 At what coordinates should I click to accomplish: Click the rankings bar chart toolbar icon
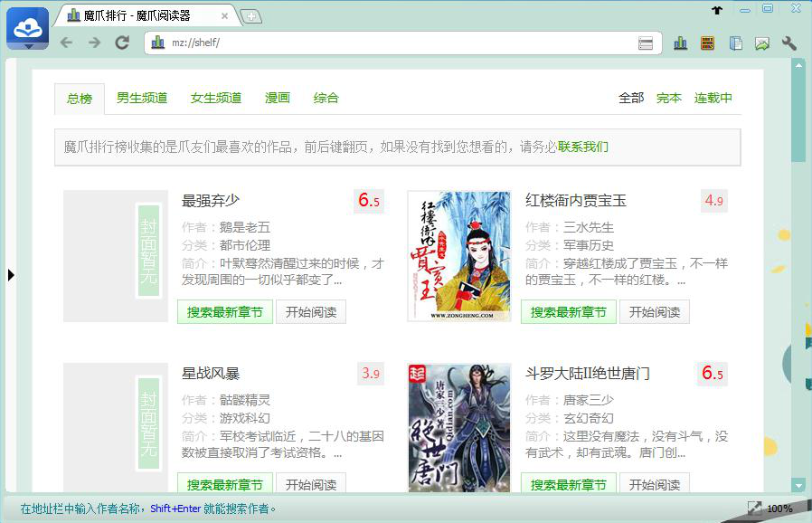[x=681, y=43]
